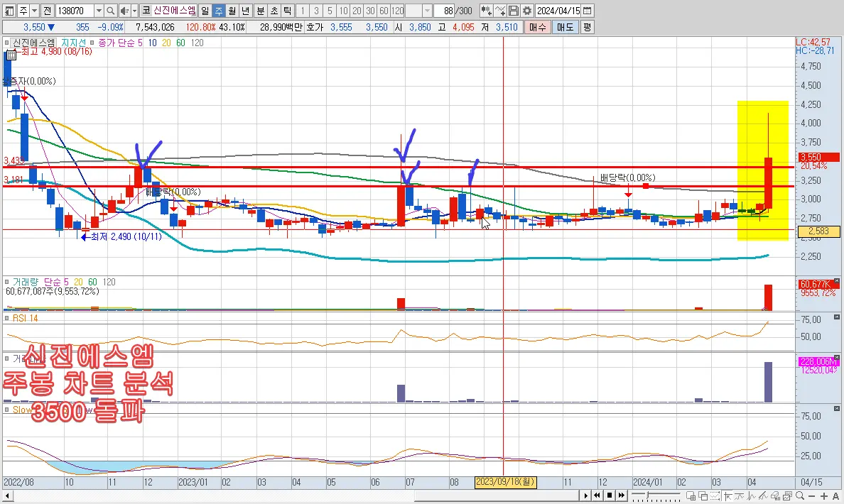
Task: Click the 전 button
Action: point(48,11)
